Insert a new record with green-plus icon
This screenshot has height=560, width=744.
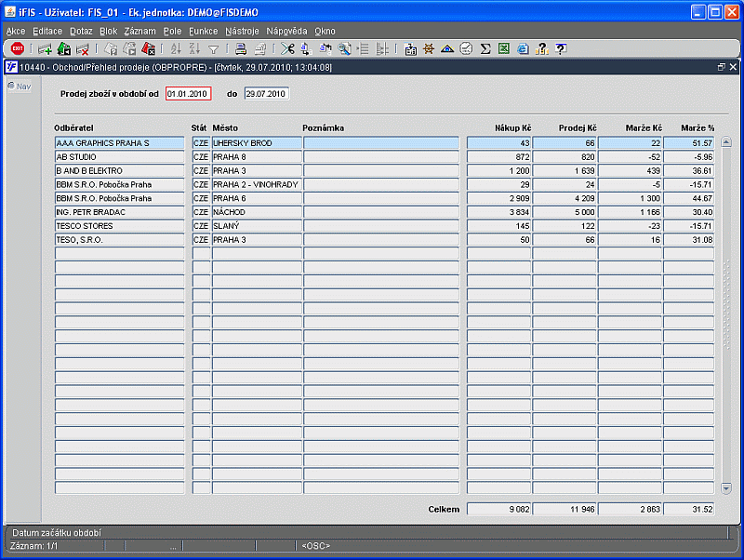pos(45,49)
